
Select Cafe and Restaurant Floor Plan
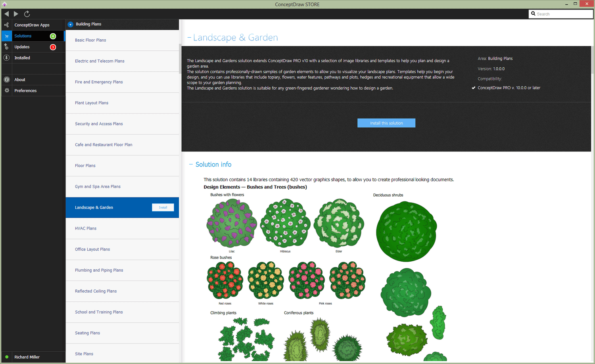click(x=122, y=145)
